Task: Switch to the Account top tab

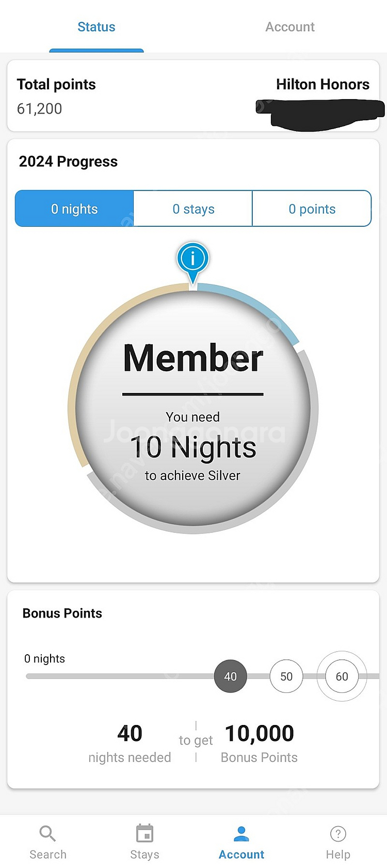Action: (290, 27)
